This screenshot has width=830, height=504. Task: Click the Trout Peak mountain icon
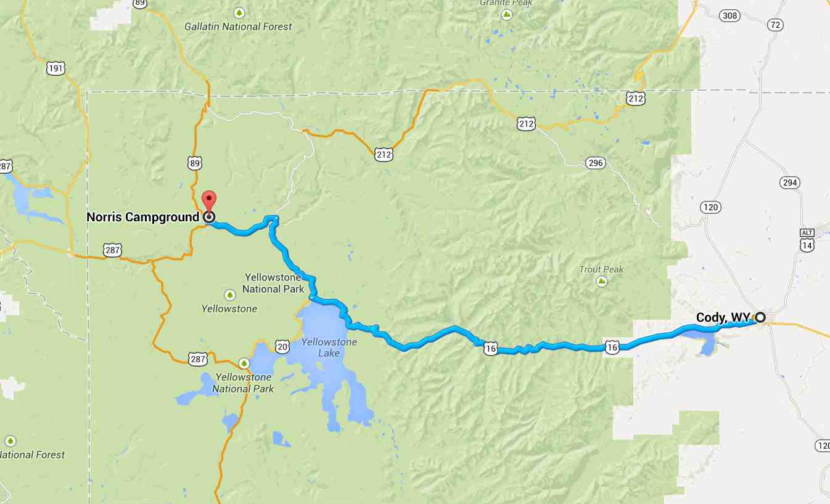coord(602,282)
